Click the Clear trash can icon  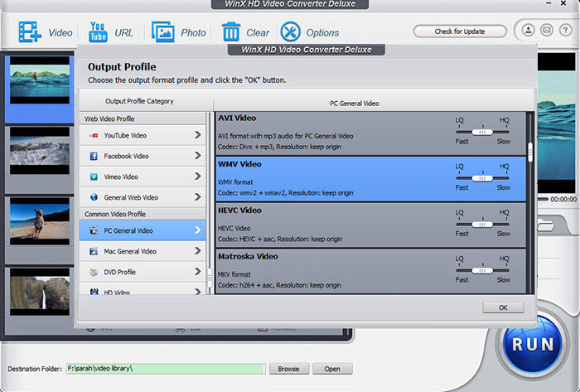[231, 31]
